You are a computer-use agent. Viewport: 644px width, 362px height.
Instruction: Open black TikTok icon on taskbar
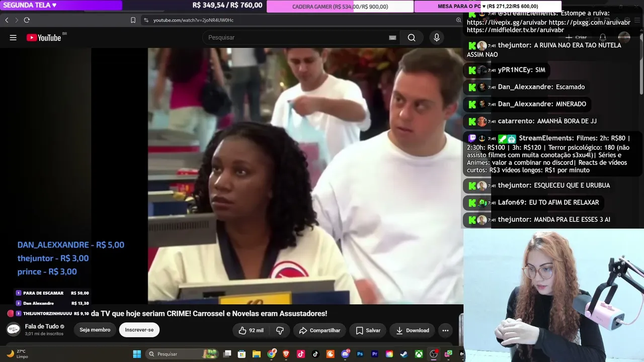click(x=315, y=354)
